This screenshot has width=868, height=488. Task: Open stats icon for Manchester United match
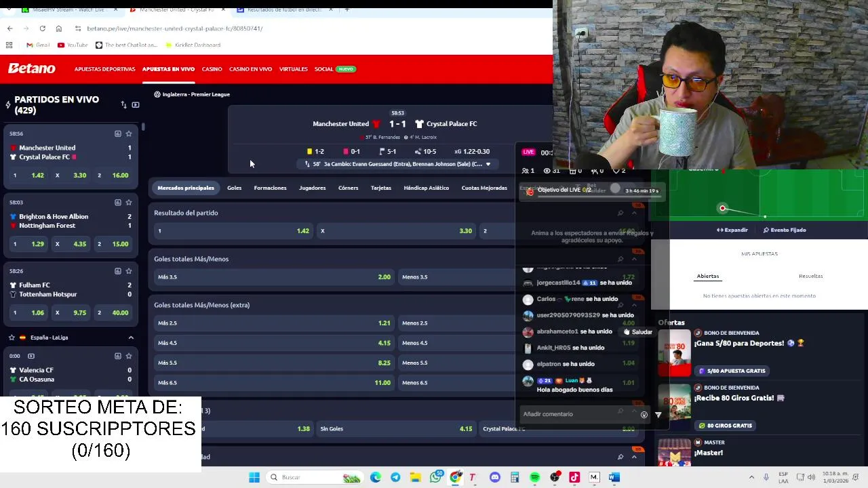(x=117, y=134)
